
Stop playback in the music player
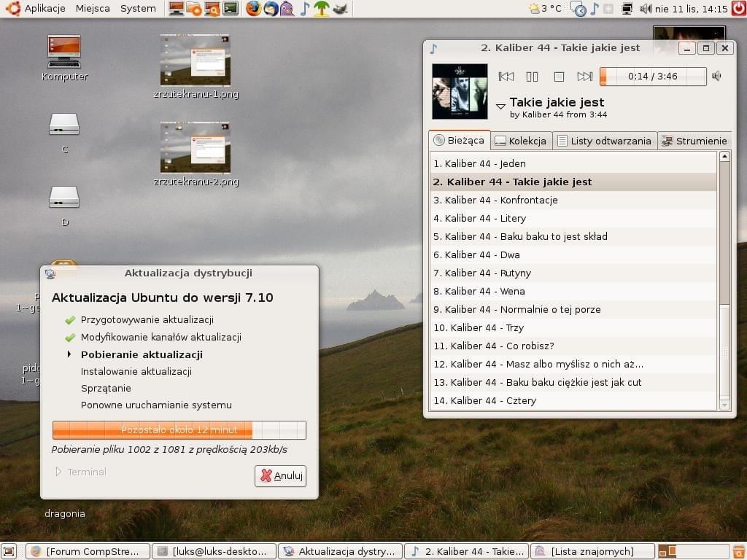point(559,76)
